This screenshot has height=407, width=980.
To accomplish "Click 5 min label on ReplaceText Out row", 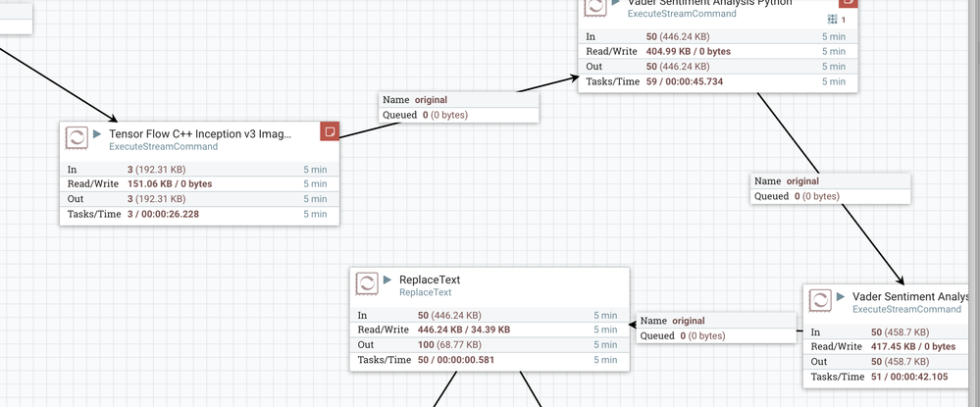I will coord(605,344).
